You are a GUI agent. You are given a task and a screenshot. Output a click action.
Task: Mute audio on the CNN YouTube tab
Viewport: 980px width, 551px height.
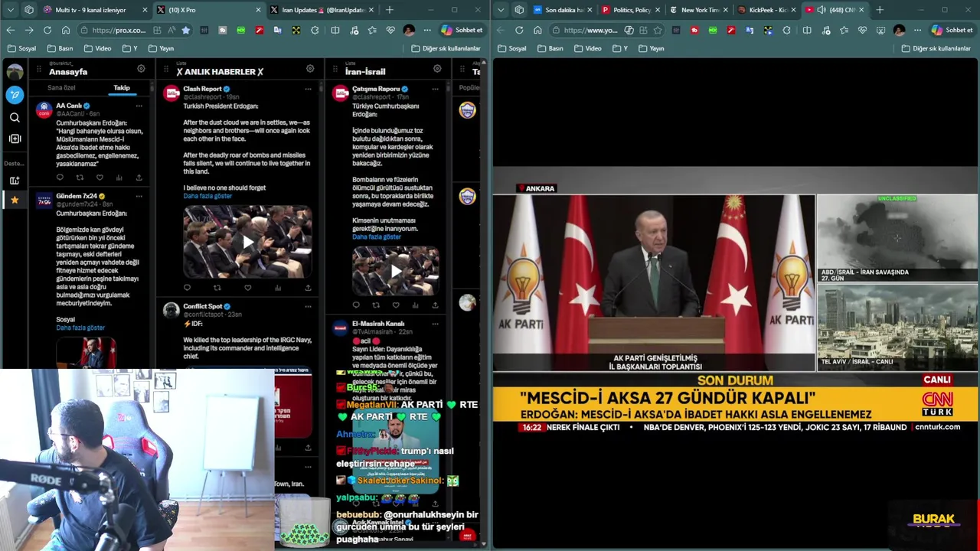[821, 10]
